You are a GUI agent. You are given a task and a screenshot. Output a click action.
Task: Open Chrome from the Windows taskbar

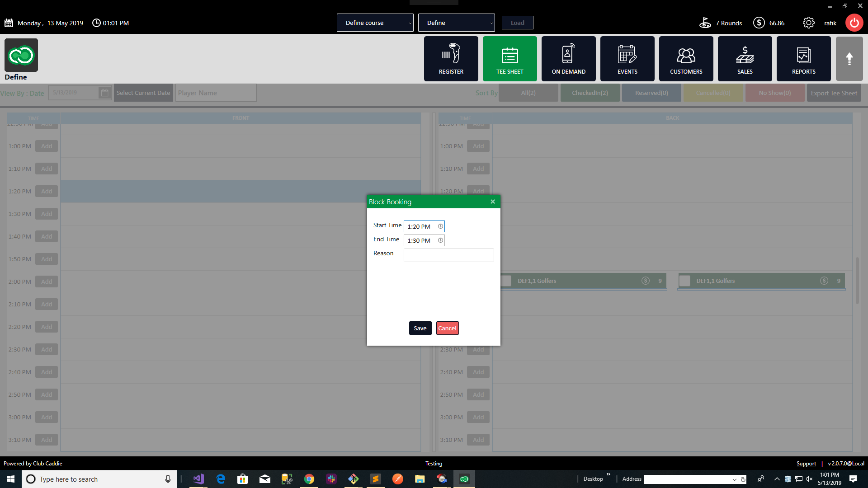[309, 479]
